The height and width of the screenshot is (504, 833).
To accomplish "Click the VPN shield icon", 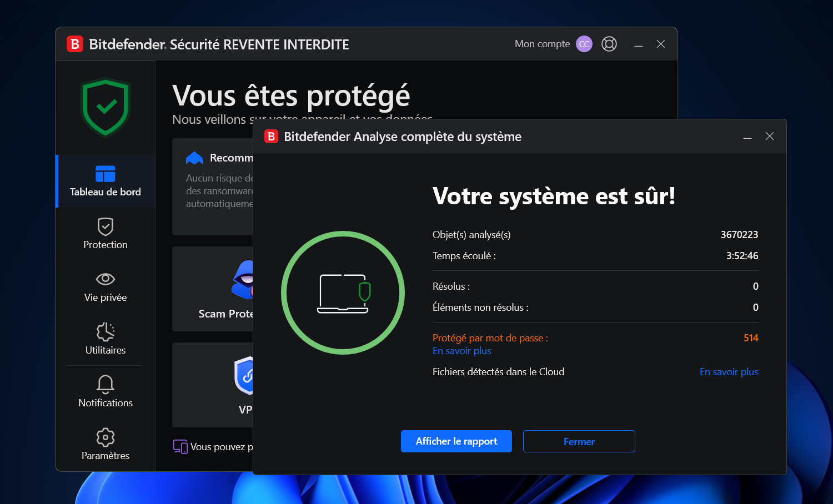I will pyautogui.click(x=244, y=376).
